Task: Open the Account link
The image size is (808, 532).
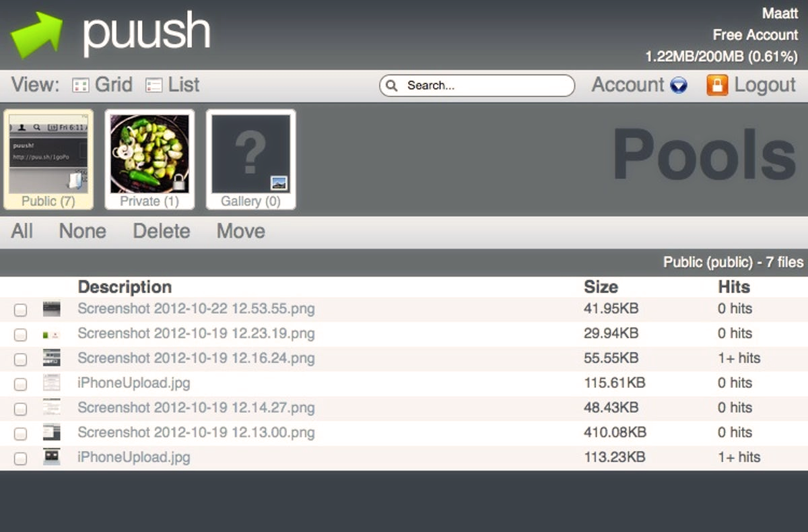Action: [628, 85]
